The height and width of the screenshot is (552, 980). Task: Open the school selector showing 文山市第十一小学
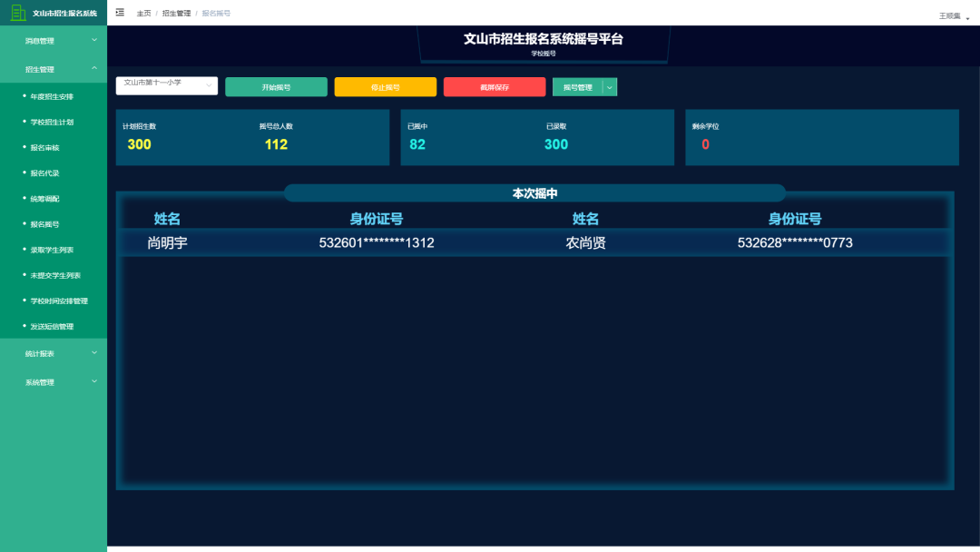pos(166,86)
